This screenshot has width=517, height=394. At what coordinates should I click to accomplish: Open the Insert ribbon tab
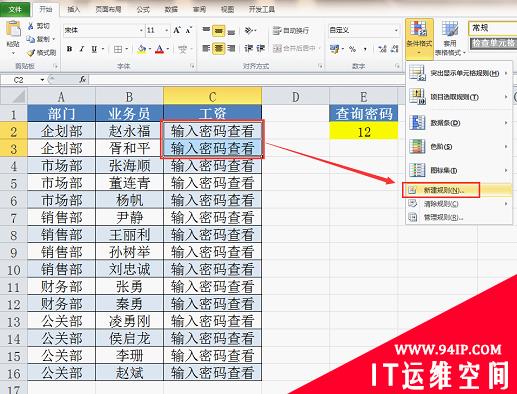73,9
